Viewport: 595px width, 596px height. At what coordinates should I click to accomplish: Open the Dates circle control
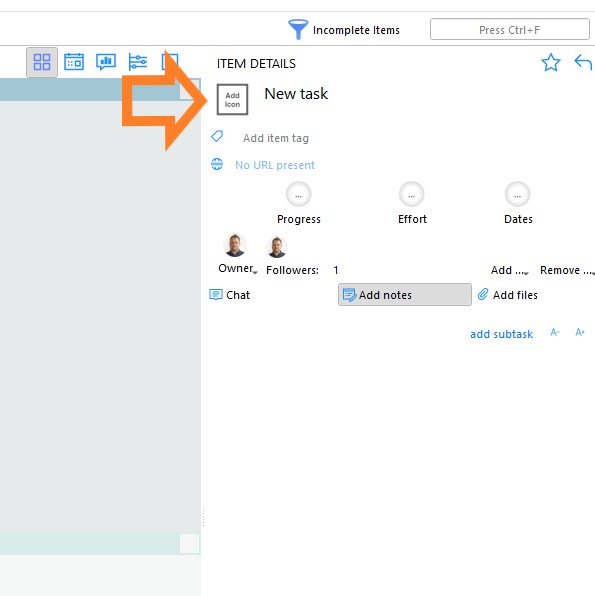517,195
